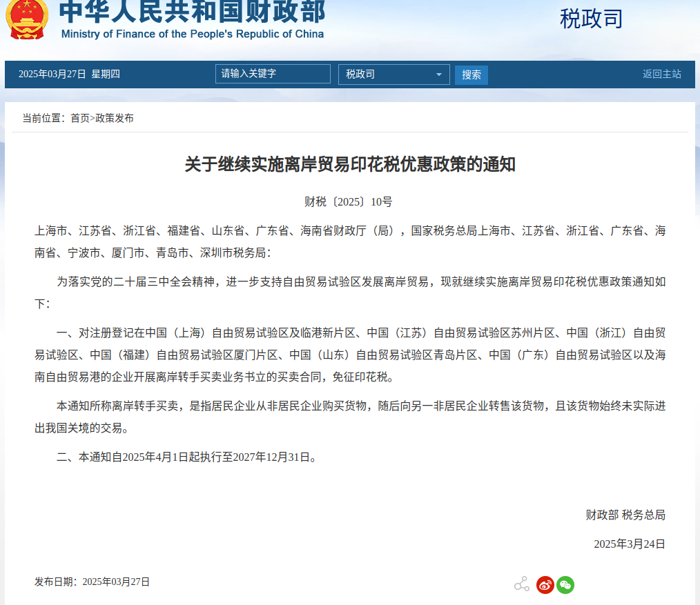
Task: Share the notice to Weibo
Action: 545,585
